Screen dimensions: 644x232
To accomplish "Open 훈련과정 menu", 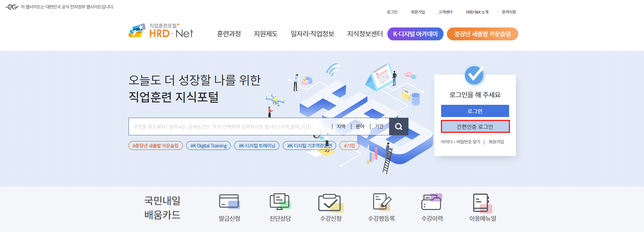I will [229, 34].
